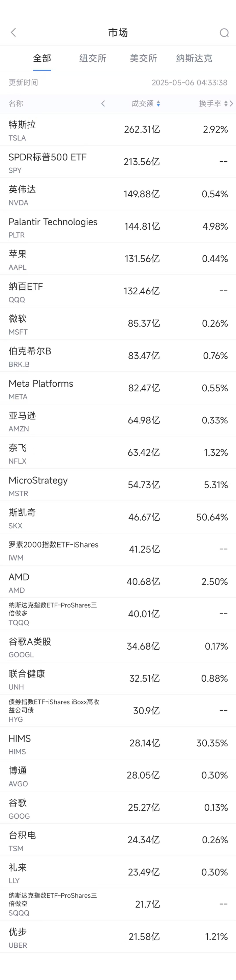
Task: Click the 名称 column header
Action: [16, 103]
